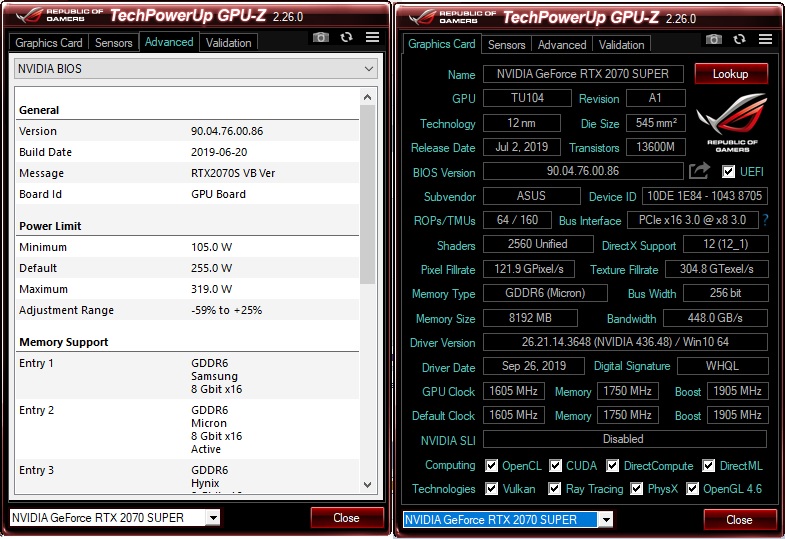Click the ROG logo in right window
Image resolution: width=785 pixels, height=539 pixels.
731,122
